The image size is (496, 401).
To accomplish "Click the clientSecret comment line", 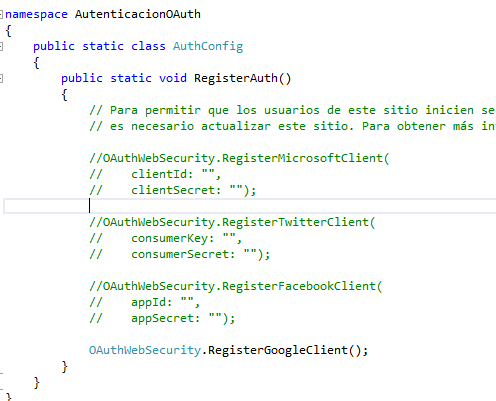I will pos(173,190).
